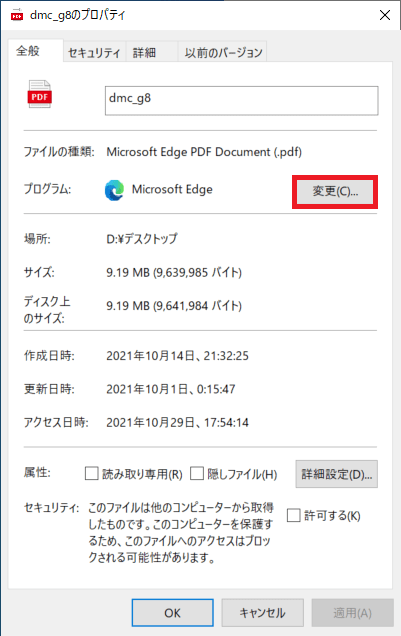The height and width of the screenshot is (636, 401).
Task: Open 詳細設定(D)... attributes
Action: pyautogui.click(x=337, y=474)
